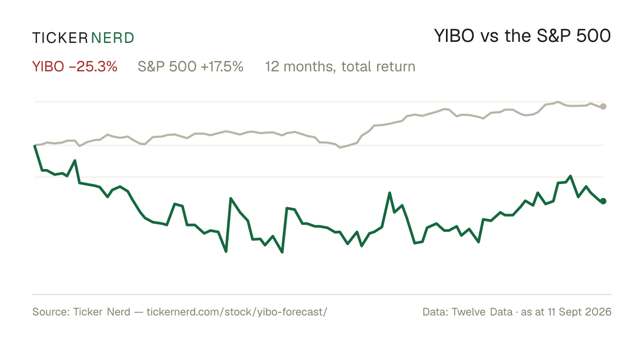This screenshot has height=338, width=644.
Task: Click the word NERD in green logo
Action: 113,38
